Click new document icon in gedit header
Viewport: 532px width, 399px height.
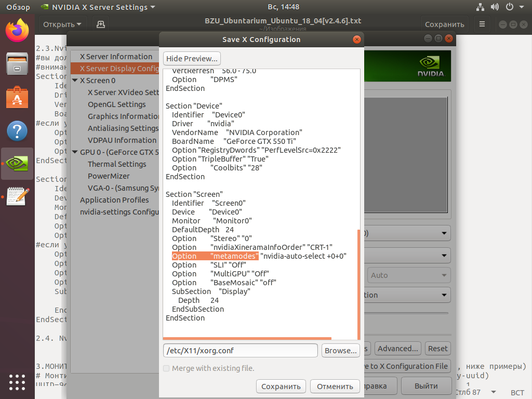point(101,24)
